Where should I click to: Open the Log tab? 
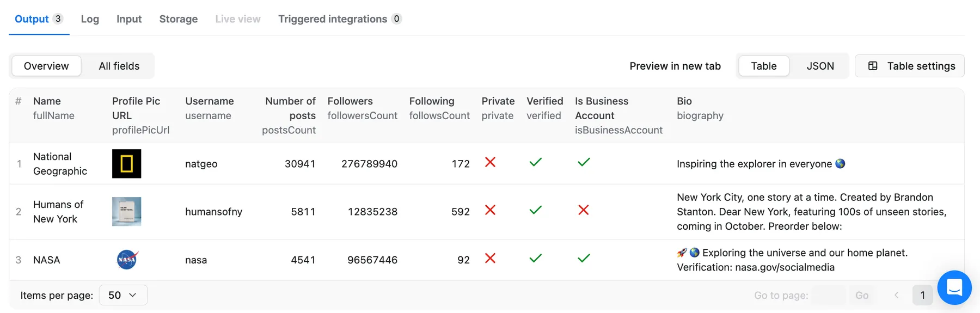point(90,19)
